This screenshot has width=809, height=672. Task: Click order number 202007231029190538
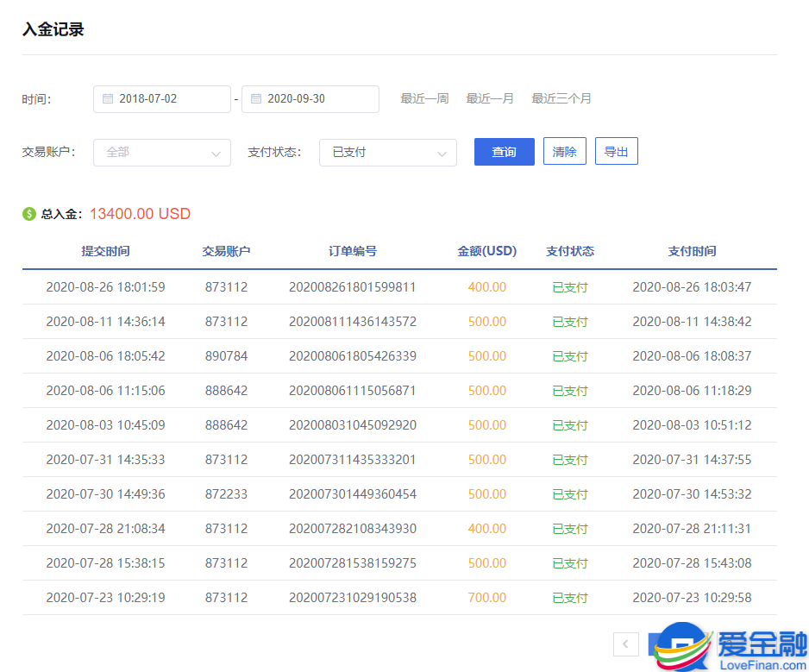click(x=353, y=598)
